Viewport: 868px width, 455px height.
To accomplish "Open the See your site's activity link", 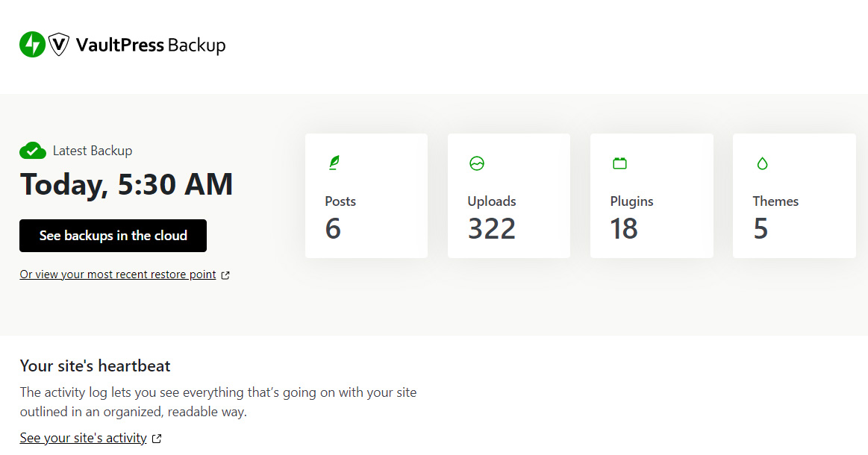I will pos(82,438).
